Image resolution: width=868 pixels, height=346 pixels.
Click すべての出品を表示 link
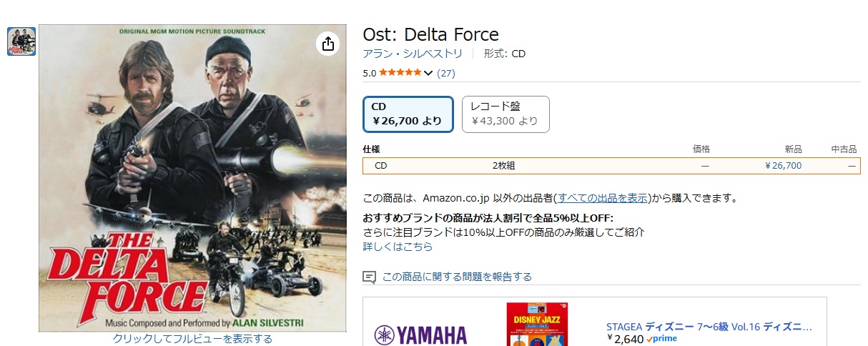coord(603,197)
